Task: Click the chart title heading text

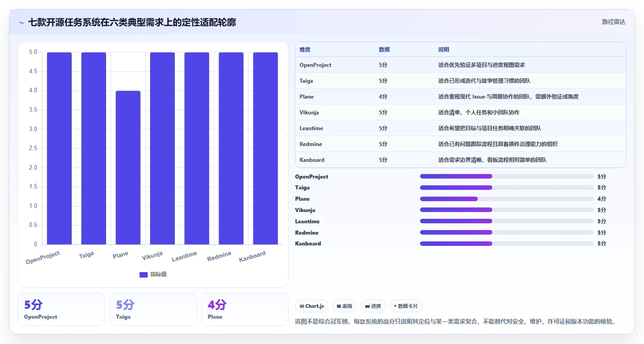Action: 132,22
